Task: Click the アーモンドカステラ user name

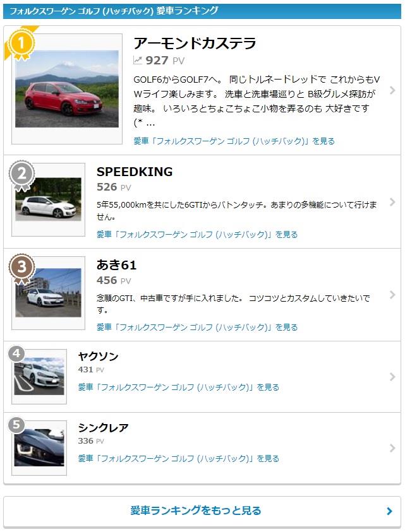Action: click(195, 43)
